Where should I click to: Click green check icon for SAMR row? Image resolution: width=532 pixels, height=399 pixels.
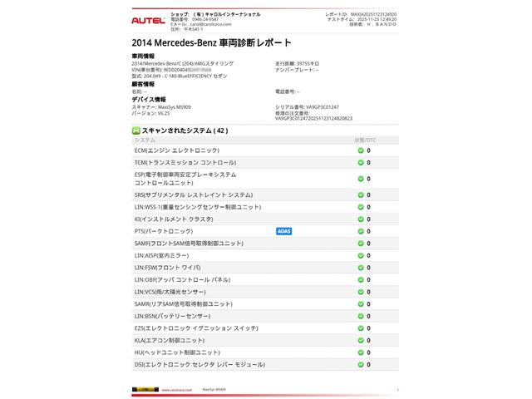(x=361, y=304)
